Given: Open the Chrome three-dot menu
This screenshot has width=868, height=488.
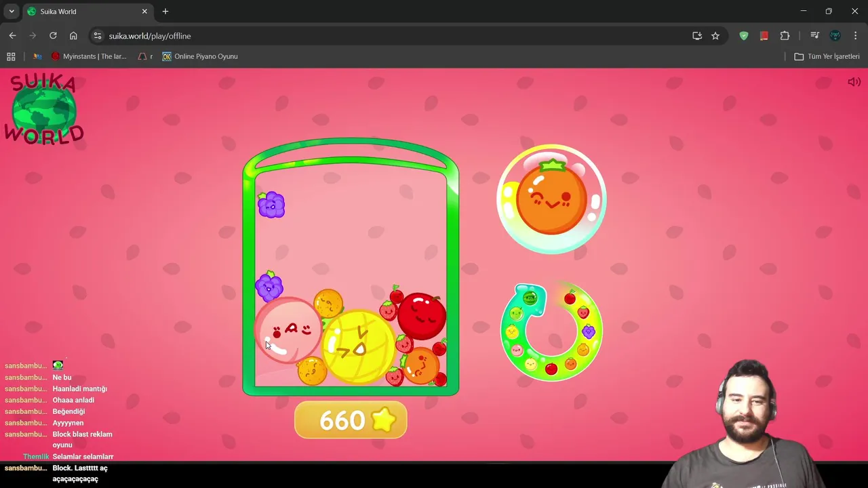Looking at the screenshot, I should 855,36.
